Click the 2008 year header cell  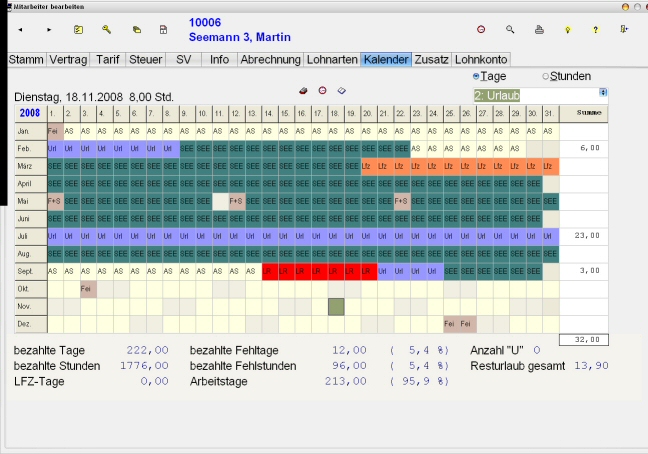(31, 113)
